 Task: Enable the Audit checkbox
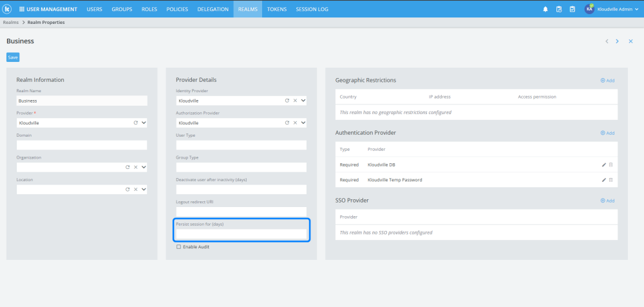(x=178, y=247)
